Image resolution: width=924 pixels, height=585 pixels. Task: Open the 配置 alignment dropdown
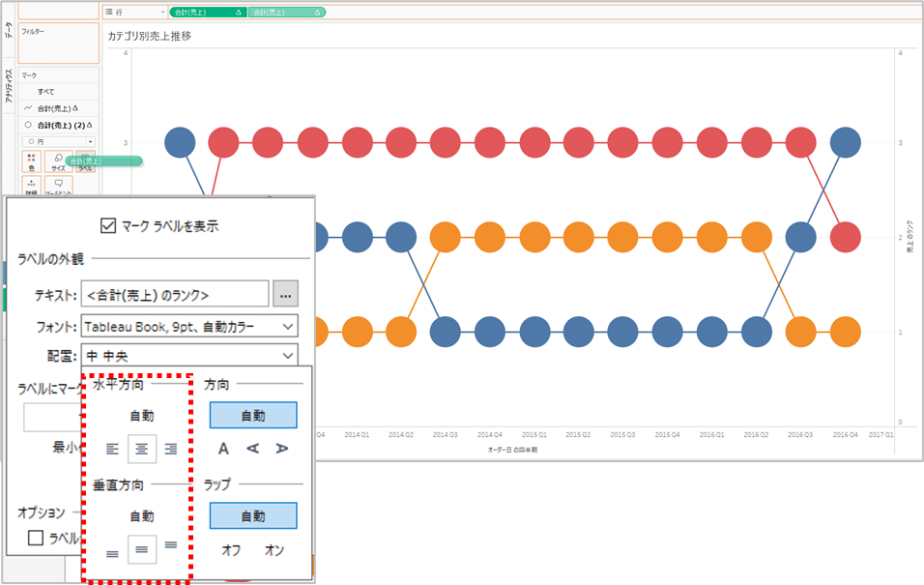click(189, 356)
